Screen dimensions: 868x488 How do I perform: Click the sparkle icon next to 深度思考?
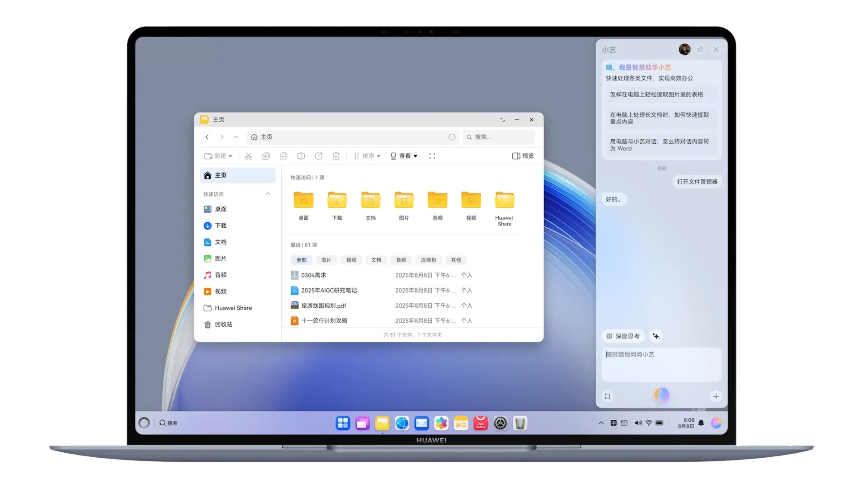point(656,336)
